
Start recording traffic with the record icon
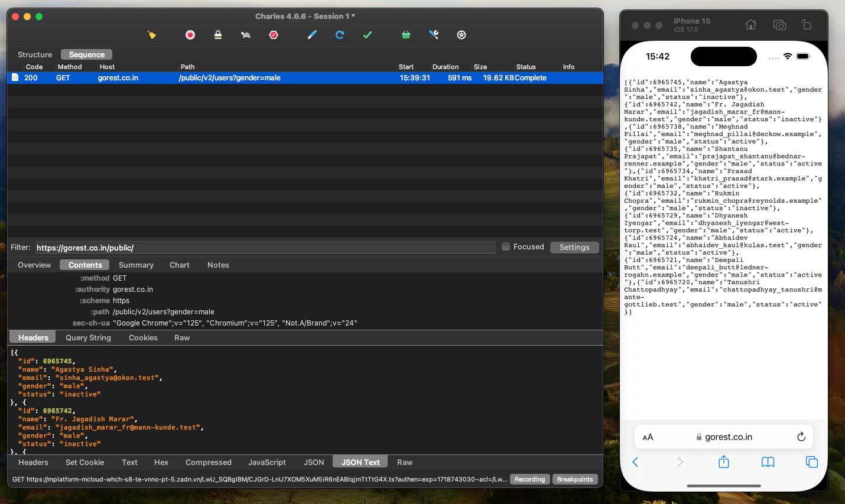click(x=190, y=35)
